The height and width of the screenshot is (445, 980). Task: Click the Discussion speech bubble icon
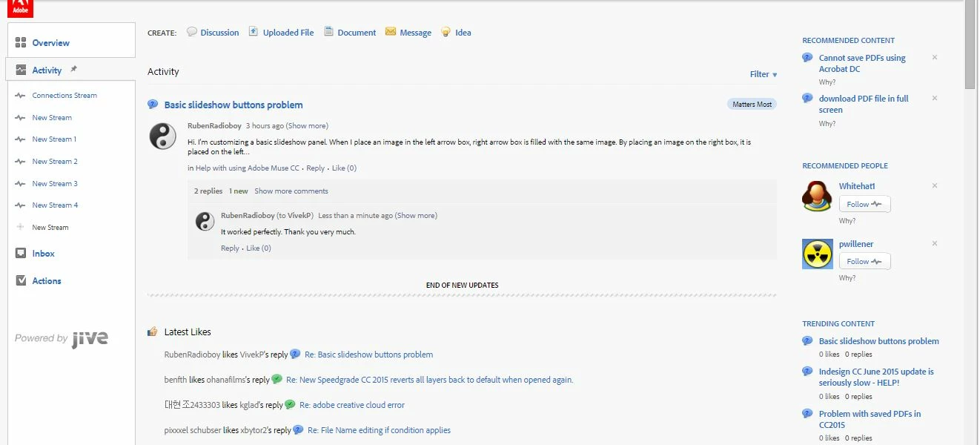[x=192, y=32]
